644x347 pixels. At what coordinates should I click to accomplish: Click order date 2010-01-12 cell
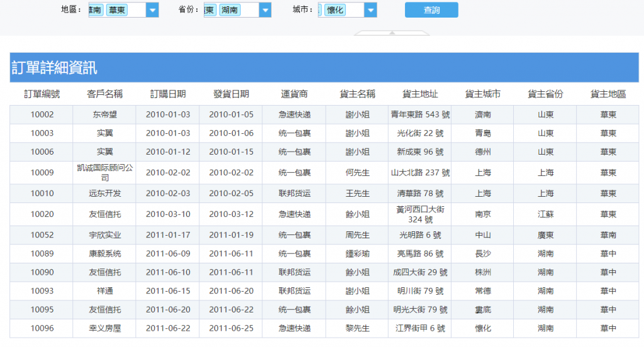click(x=167, y=152)
